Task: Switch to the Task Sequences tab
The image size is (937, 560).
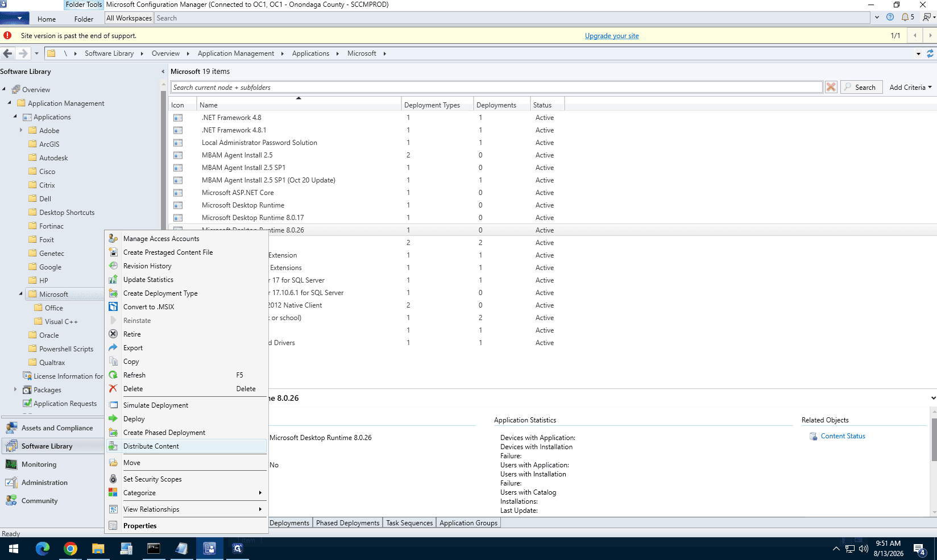Action: pos(409,522)
